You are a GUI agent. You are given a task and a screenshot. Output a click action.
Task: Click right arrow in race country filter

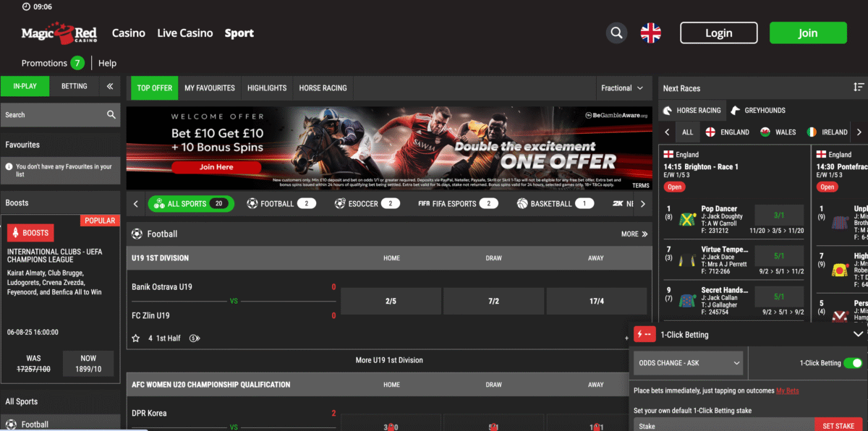(859, 132)
